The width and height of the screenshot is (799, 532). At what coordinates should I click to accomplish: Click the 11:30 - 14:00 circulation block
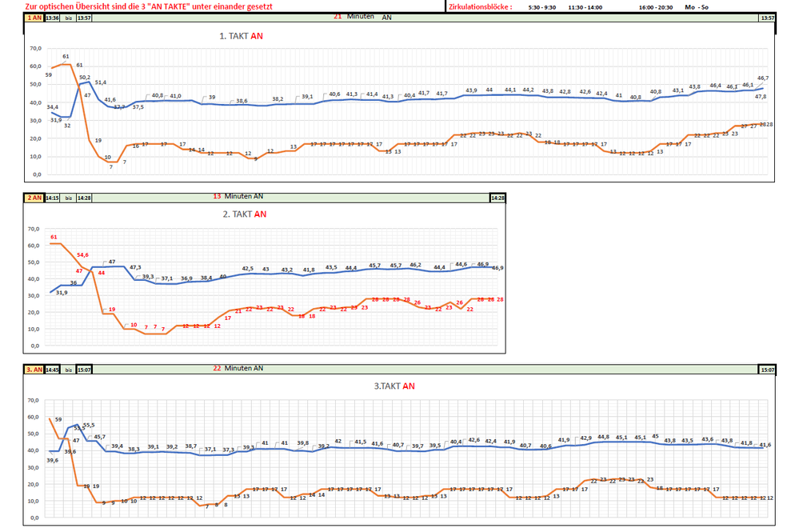click(x=585, y=6)
